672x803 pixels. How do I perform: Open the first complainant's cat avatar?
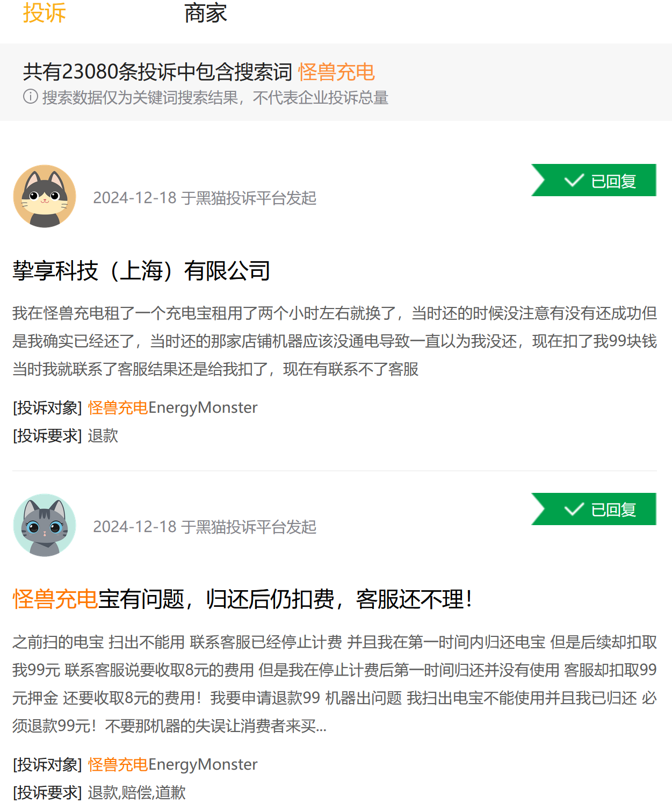pos(45,196)
